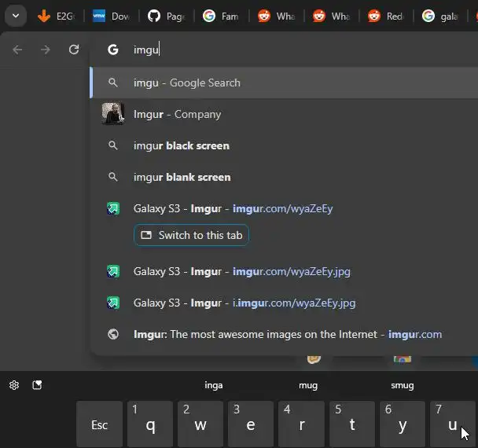Click the browser back arrow

pos(17,50)
